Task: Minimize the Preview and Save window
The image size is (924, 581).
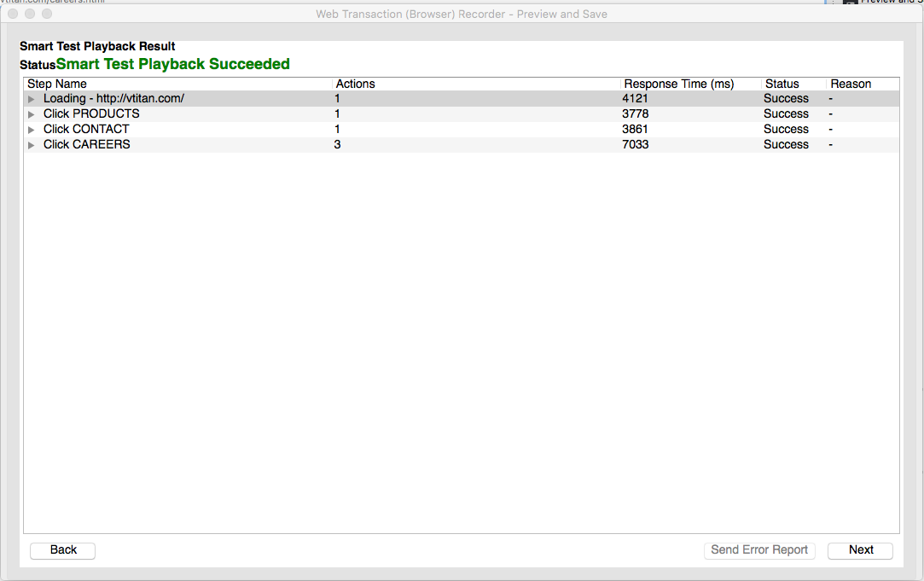Action: click(30, 14)
